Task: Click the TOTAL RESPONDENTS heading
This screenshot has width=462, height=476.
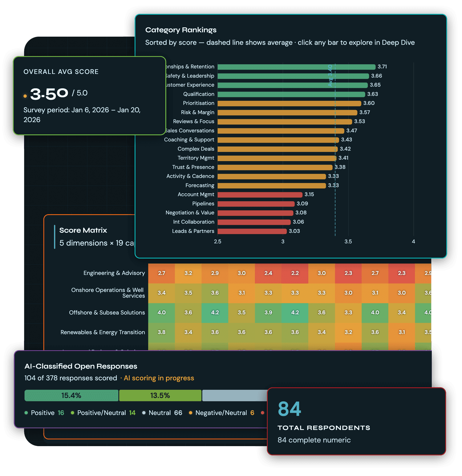Action: [324, 428]
